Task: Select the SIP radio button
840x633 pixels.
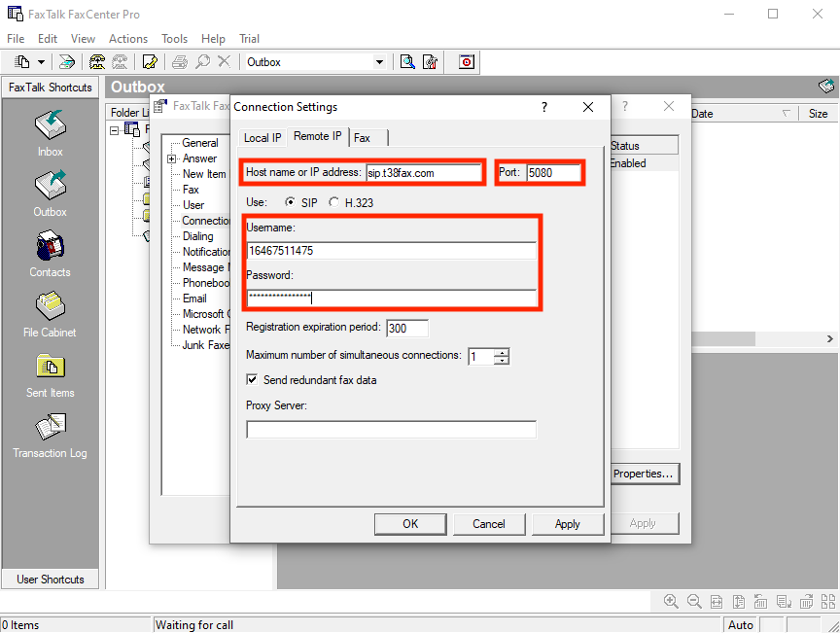Action: click(x=290, y=202)
